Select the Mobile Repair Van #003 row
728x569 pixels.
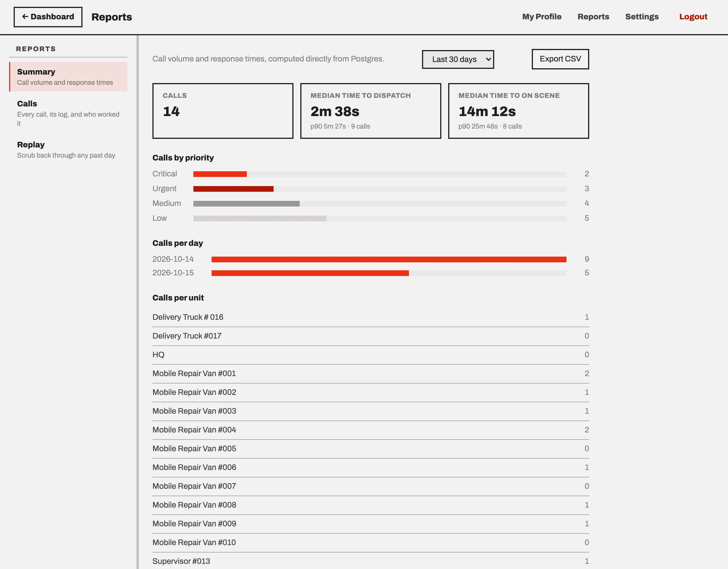pos(371,411)
